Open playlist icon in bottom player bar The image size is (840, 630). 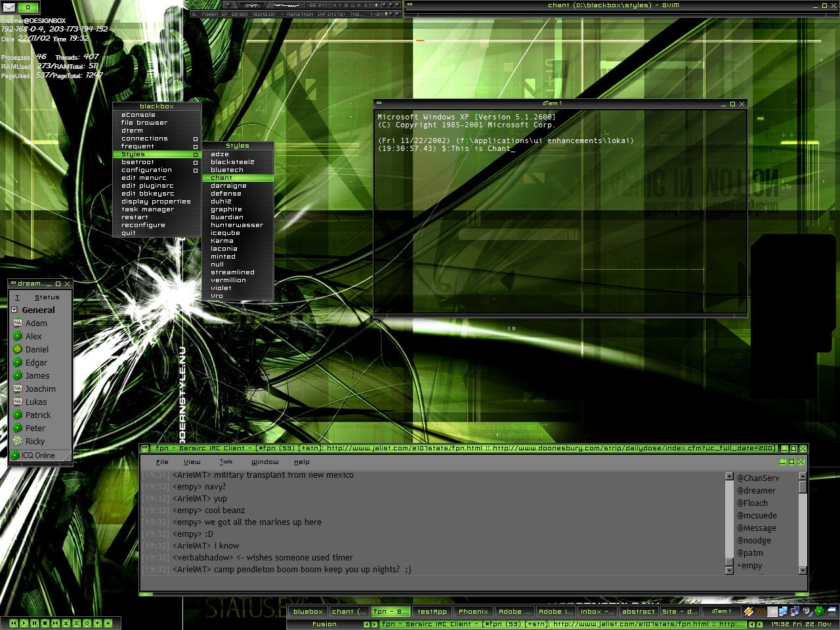(76, 623)
